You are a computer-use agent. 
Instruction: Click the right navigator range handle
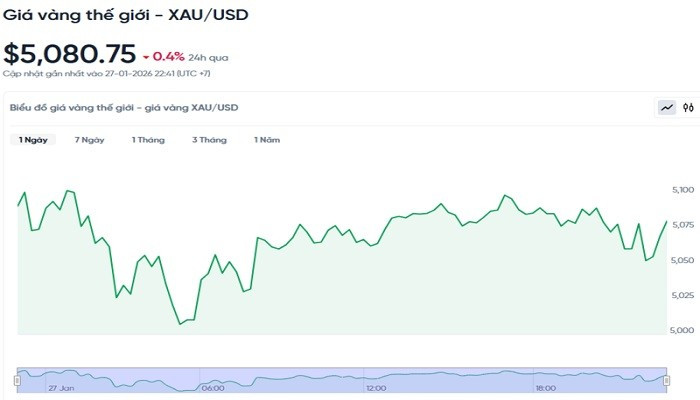[666, 380]
